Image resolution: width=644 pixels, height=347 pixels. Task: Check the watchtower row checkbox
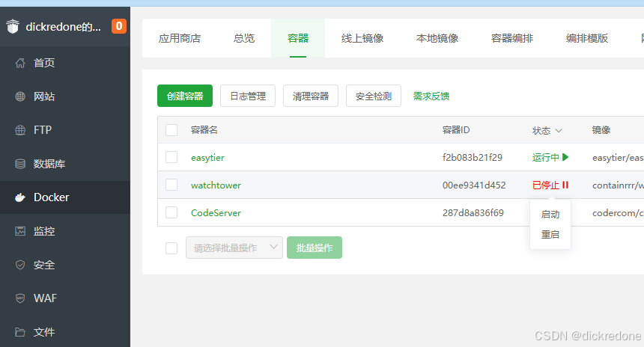(x=171, y=185)
